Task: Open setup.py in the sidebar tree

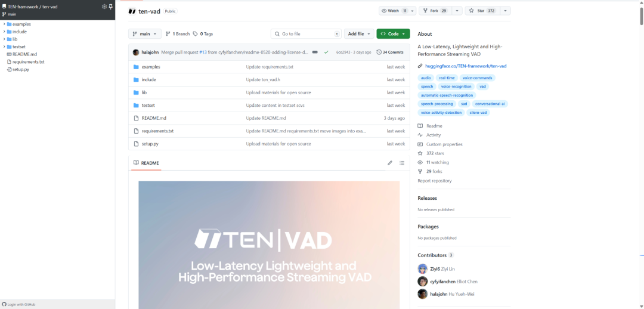Action: click(x=20, y=69)
